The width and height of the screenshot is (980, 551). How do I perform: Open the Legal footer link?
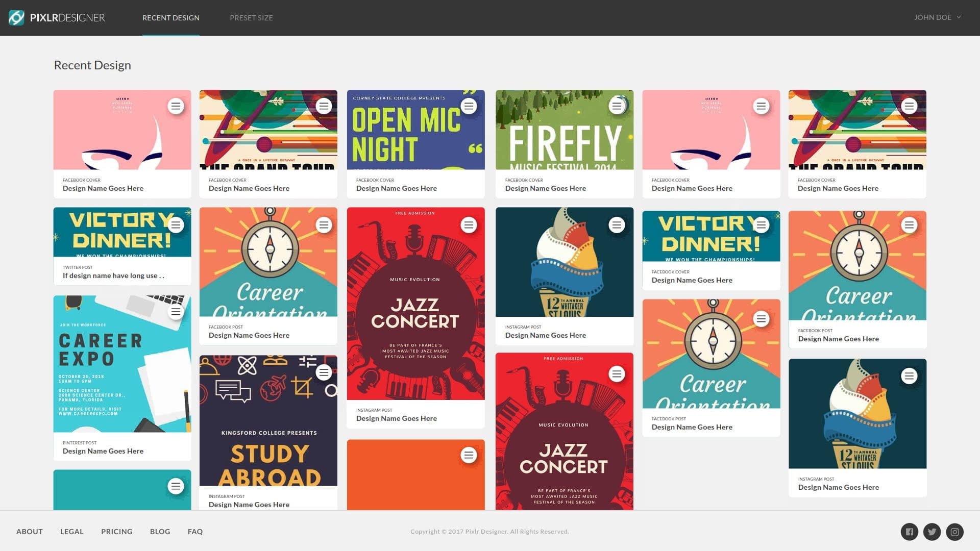tap(71, 532)
